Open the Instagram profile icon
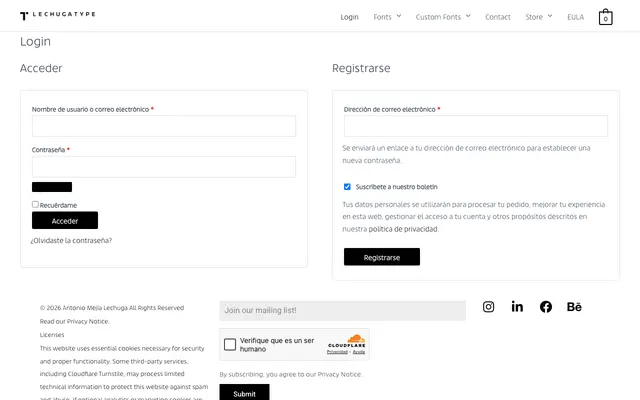 [488, 307]
